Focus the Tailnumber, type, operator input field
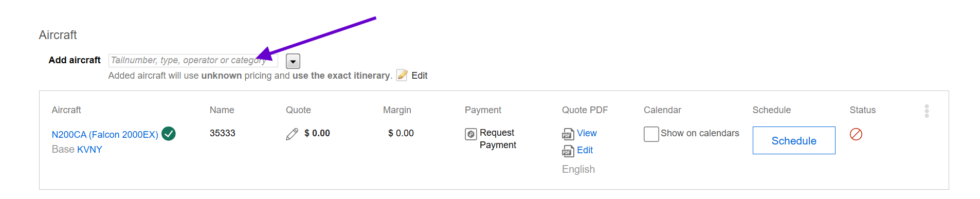980x199 pixels. (193, 61)
